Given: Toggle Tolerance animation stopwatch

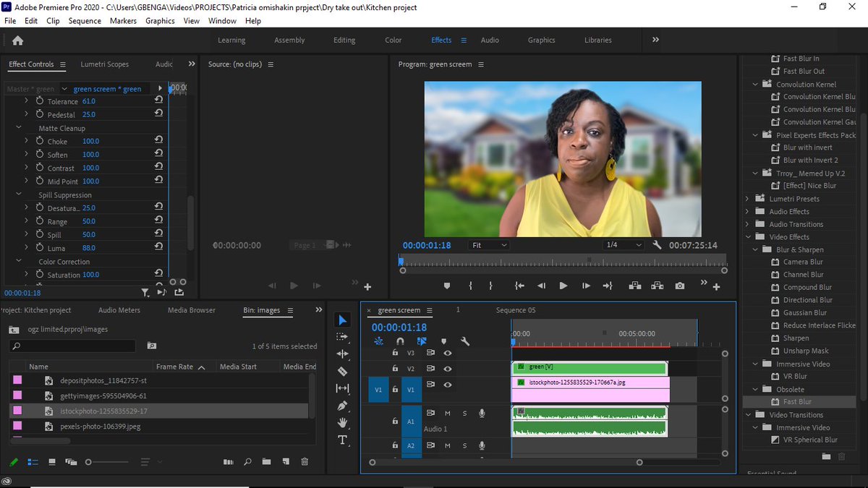Looking at the screenshot, I should 40,101.
